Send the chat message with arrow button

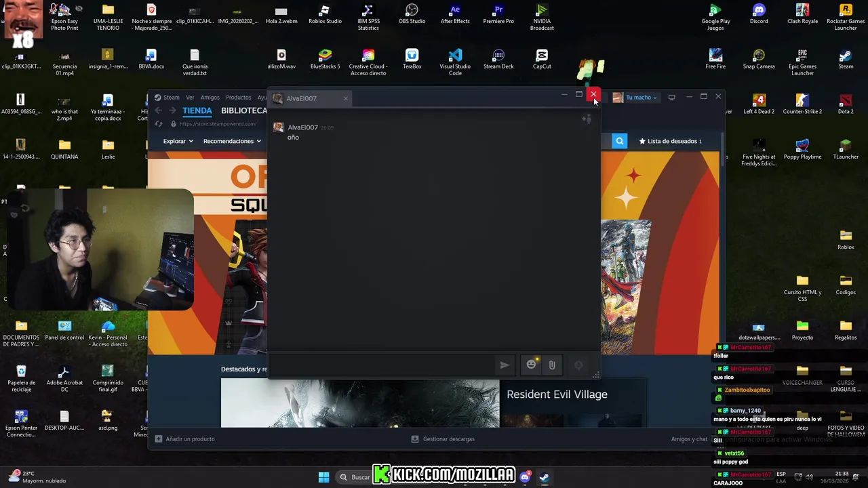pyautogui.click(x=505, y=365)
